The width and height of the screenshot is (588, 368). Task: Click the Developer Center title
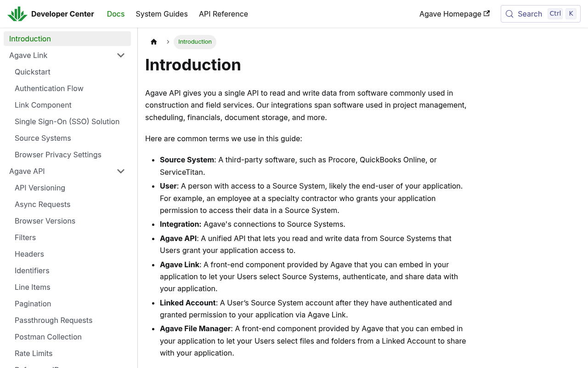click(x=62, y=14)
